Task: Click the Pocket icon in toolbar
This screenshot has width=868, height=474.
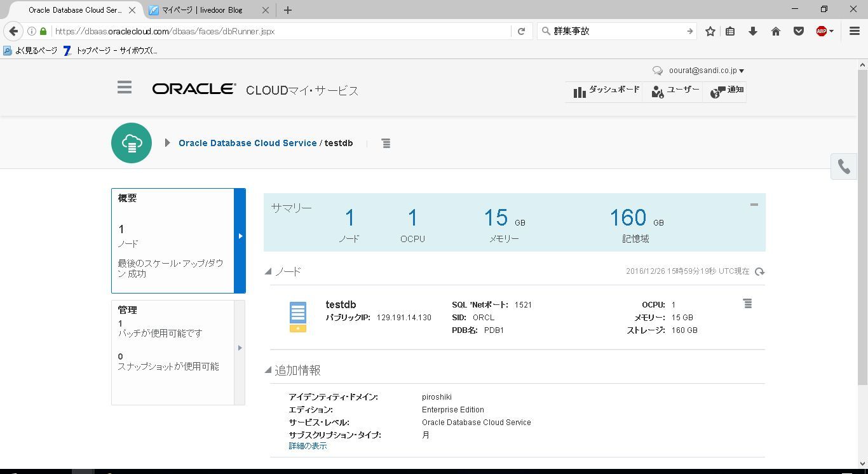Action: click(799, 31)
